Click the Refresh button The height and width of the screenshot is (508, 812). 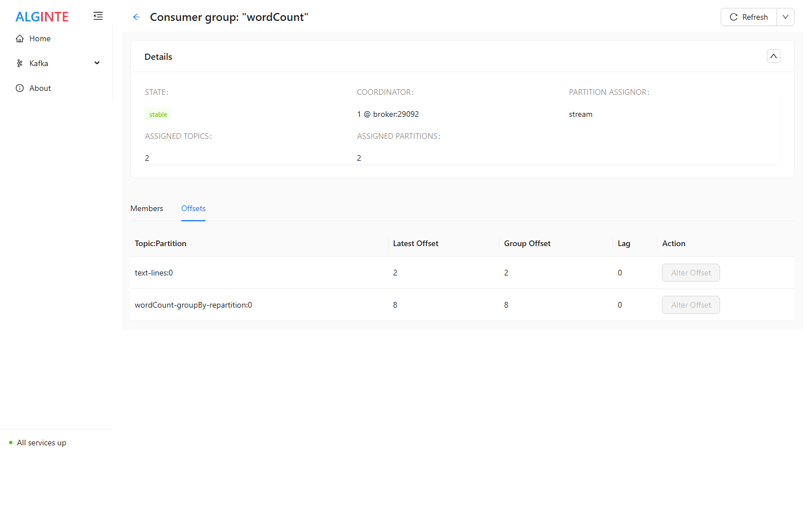click(x=749, y=17)
